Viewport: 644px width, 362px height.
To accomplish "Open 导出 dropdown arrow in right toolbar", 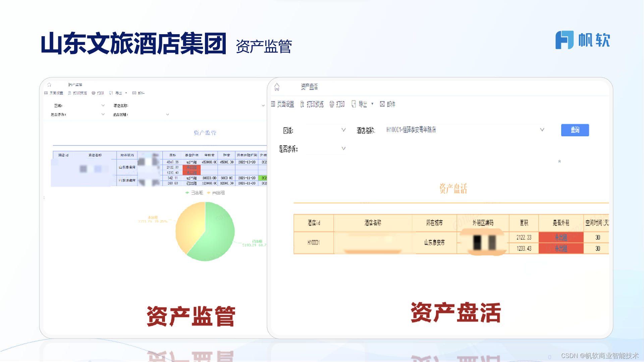I will 372,104.
